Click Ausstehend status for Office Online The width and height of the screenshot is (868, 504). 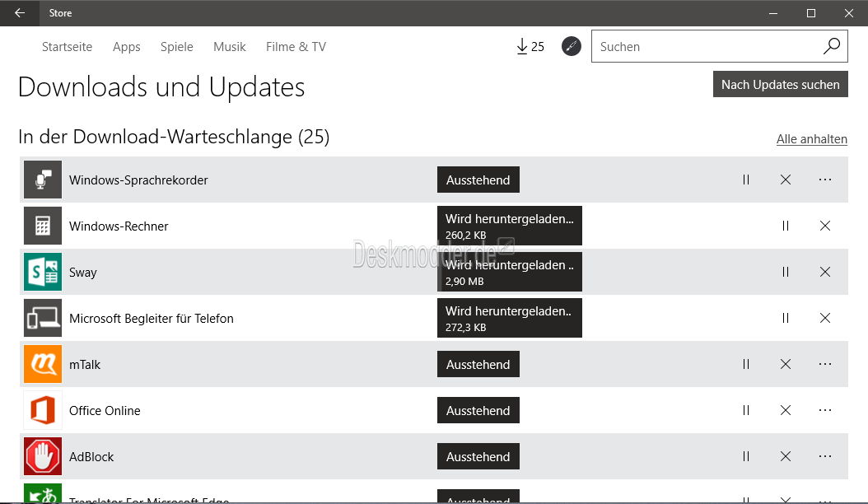(x=478, y=410)
